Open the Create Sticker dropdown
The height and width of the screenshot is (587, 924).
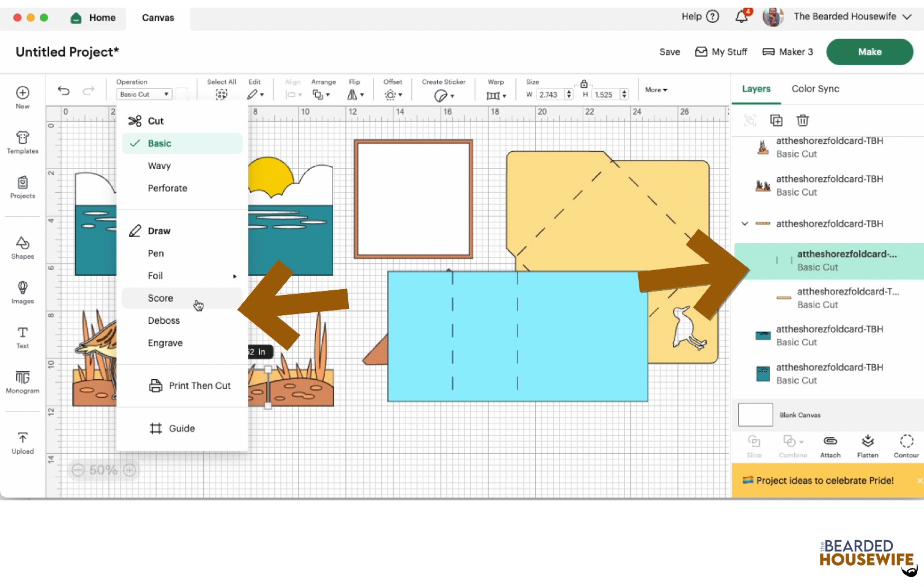pyautogui.click(x=444, y=95)
